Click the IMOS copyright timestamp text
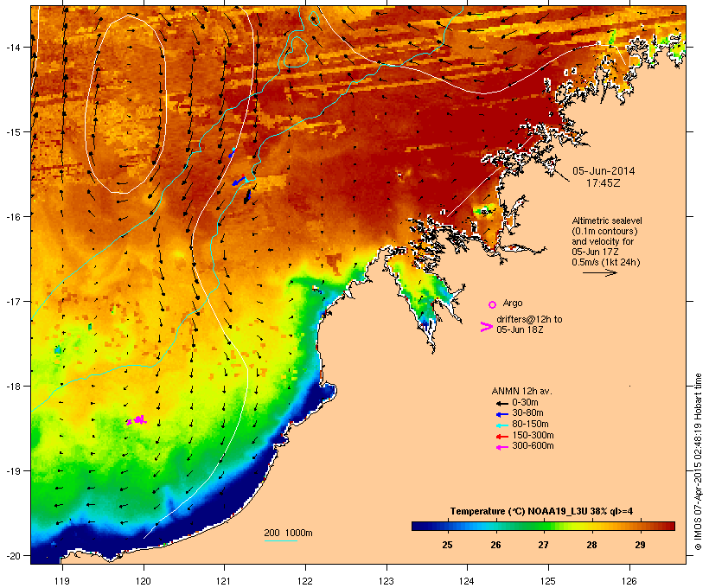 click(x=699, y=463)
